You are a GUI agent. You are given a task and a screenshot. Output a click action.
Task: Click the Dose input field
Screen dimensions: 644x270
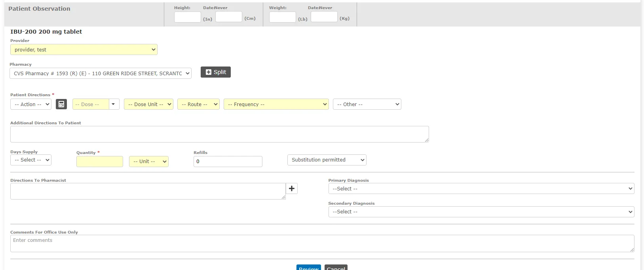pyautogui.click(x=91, y=104)
